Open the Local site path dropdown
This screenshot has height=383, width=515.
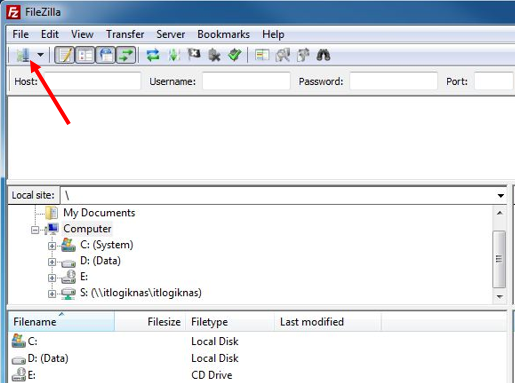(501, 196)
